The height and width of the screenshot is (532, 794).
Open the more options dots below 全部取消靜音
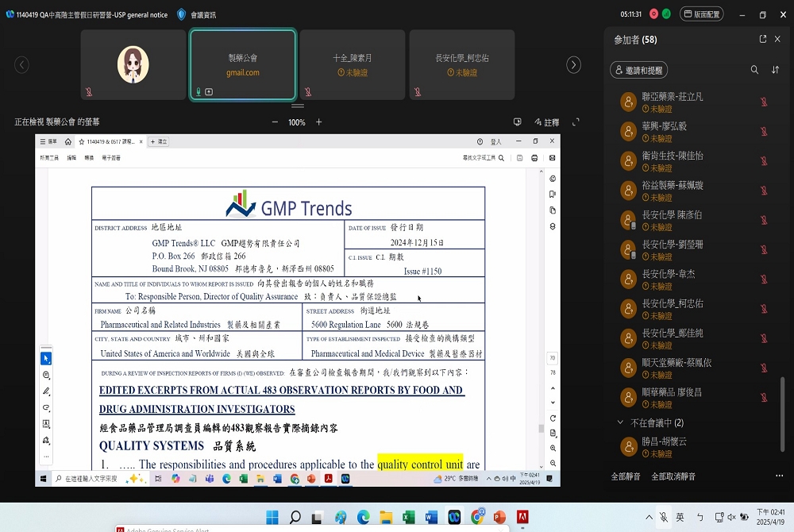coord(780,476)
